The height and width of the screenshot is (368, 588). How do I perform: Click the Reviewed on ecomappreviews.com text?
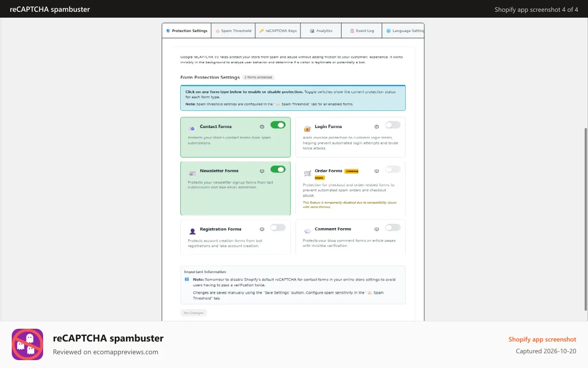coord(105,352)
